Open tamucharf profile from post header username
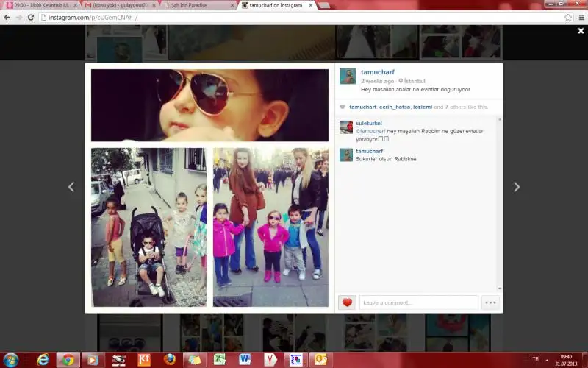Viewport: 588px width, 368px height. (378, 72)
